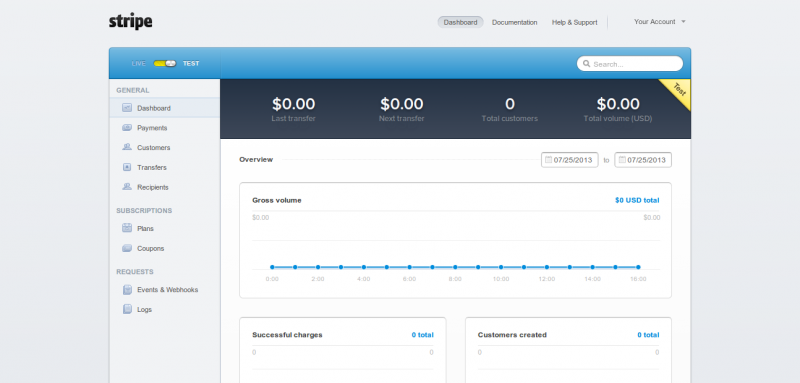Click 0 total on Customers created
Image resolution: width=800 pixels, height=383 pixels.
[x=648, y=335]
